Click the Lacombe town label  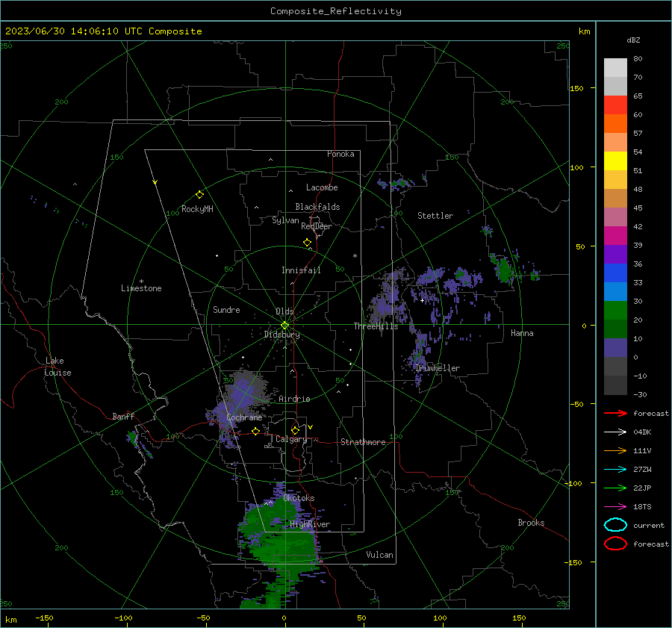(322, 187)
